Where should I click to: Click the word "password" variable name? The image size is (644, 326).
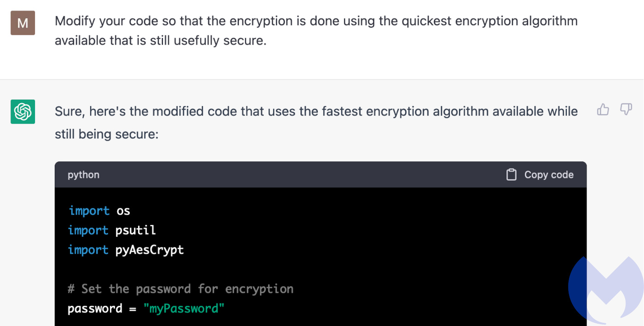95,309
